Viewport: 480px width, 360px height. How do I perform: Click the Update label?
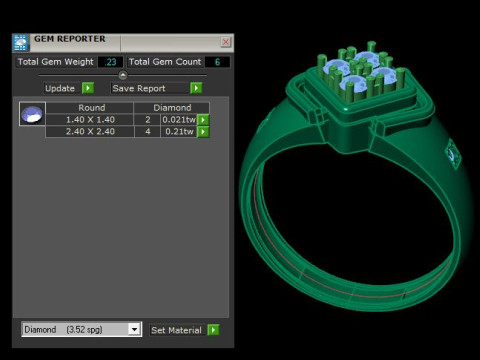tap(60, 88)
